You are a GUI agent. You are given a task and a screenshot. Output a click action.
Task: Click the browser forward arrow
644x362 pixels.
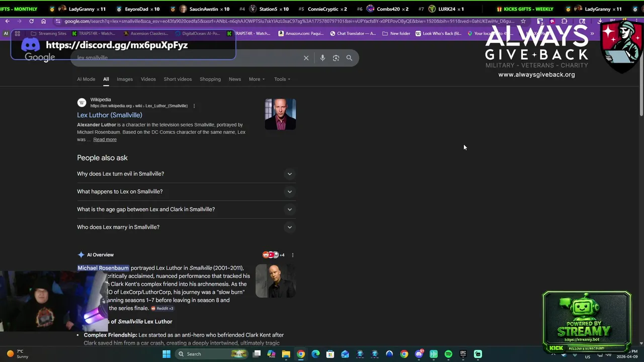coord(19,21)
